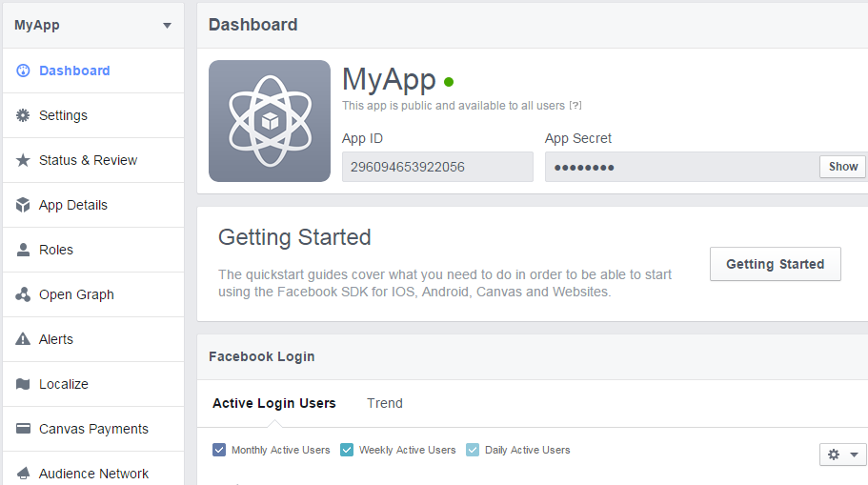Viewport: 868px width, 485px height.
Task: Click the Open Graph nodes icon
Action: click(x=23, y=294)
